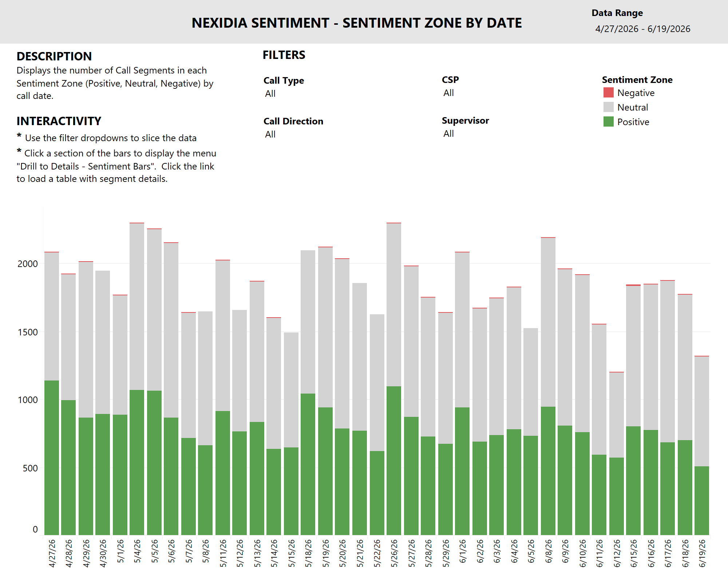Click the green Positive bar for 5/28/26
The height and width of the screenshot is (582, 728).
tap(428, 486)
